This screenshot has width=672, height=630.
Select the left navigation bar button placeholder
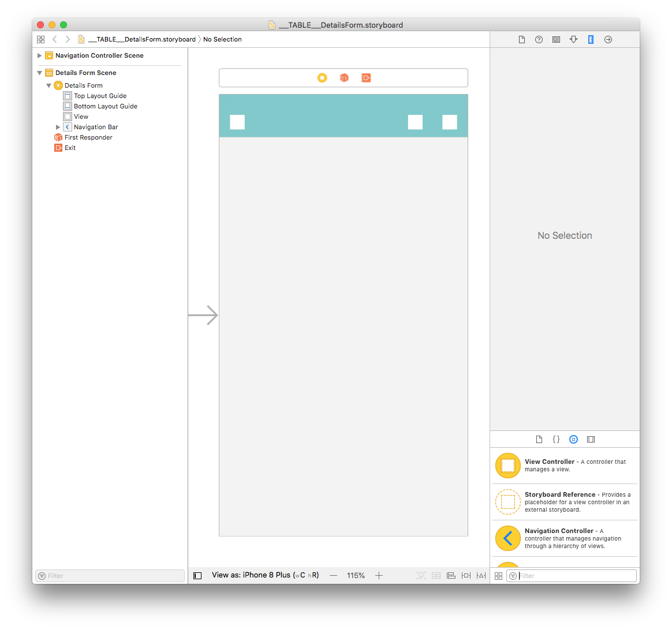237,122
